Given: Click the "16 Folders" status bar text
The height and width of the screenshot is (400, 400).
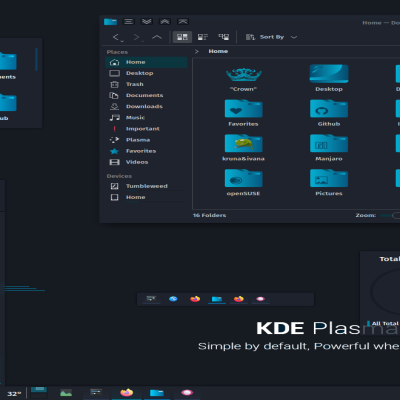Looking at the screenshot, I should (209, 215).
